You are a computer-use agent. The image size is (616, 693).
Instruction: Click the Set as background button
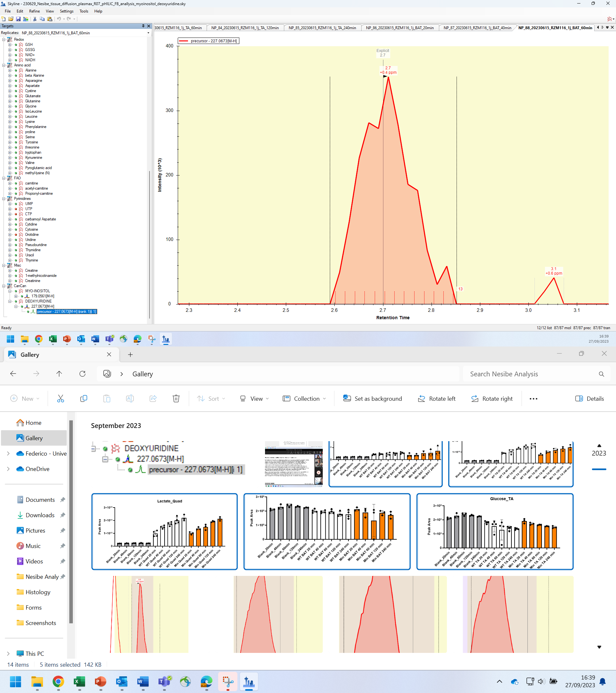[372, 399]
